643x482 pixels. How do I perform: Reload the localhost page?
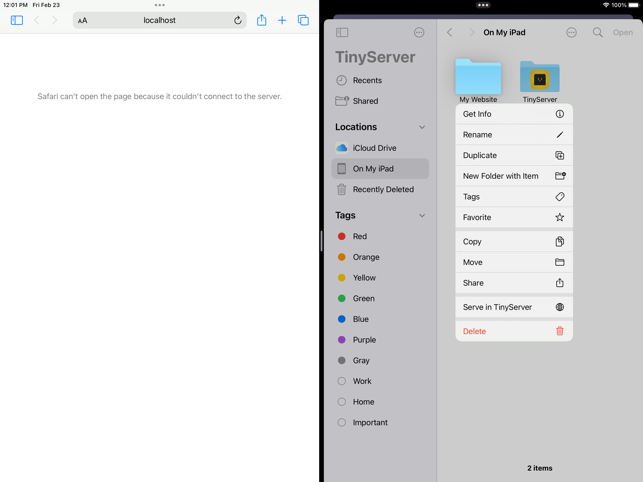(x=237, y=20)
